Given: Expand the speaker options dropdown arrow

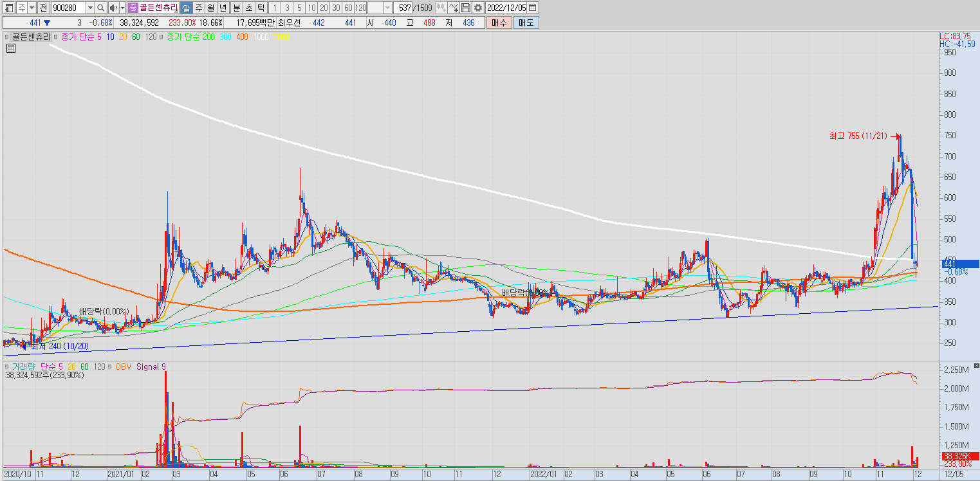Looking at the screenshot, I should 122,8.
